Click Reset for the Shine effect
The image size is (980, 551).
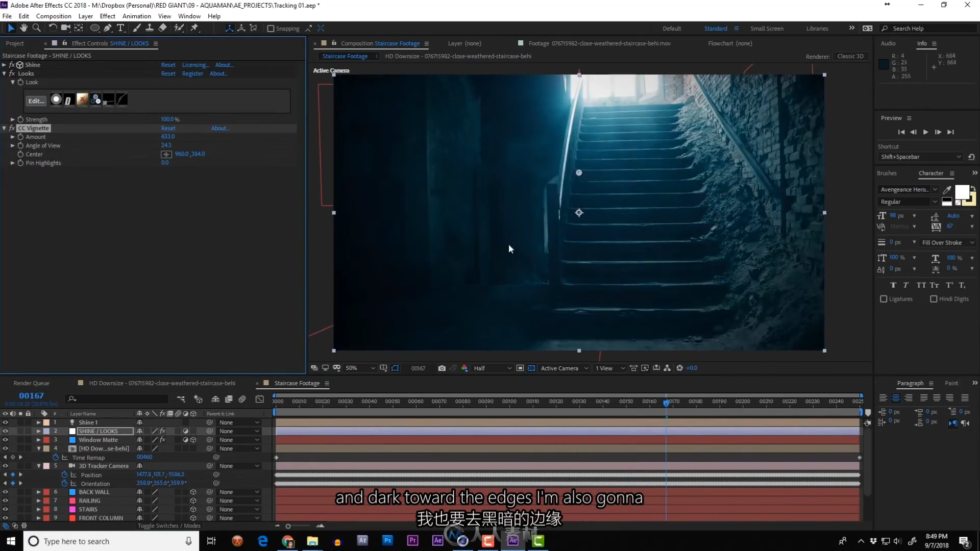[168, 65]
